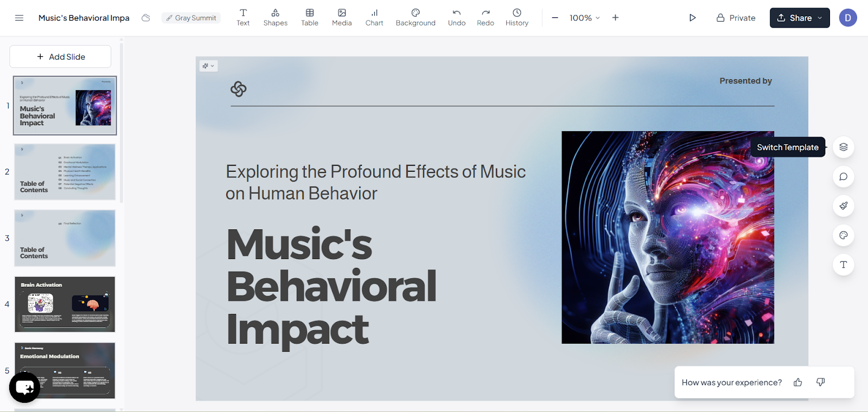This screenshot has width=868, height=412.
Task: Change the Private visibility setting
Action: [736, 18]
